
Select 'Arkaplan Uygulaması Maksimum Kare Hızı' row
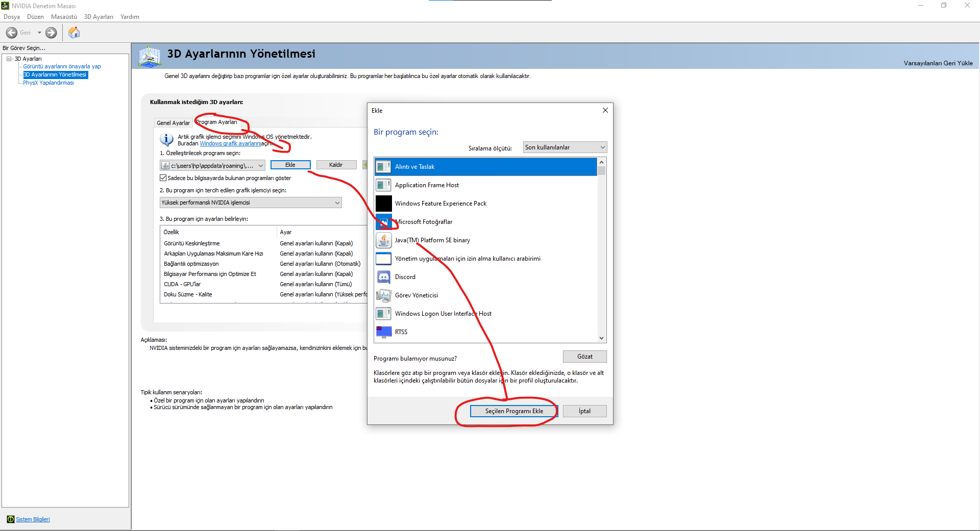(x=263, y=254)
